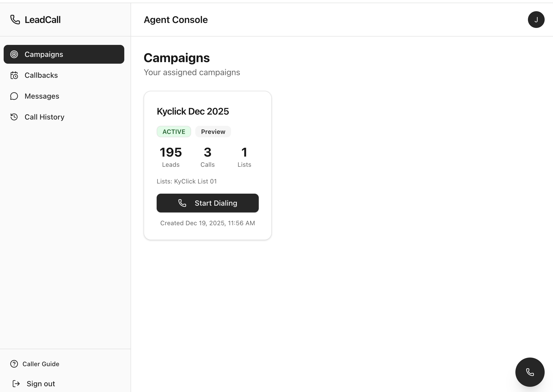Screen dimensions: 553x392
Task: Open the Caller Guide link
Action: [x=41, y=364]
